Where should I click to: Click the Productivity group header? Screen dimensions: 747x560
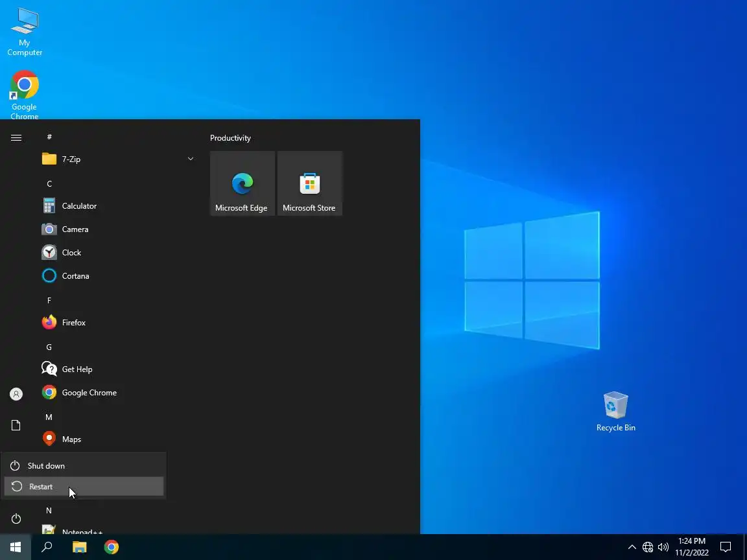(x=230, y=138)
